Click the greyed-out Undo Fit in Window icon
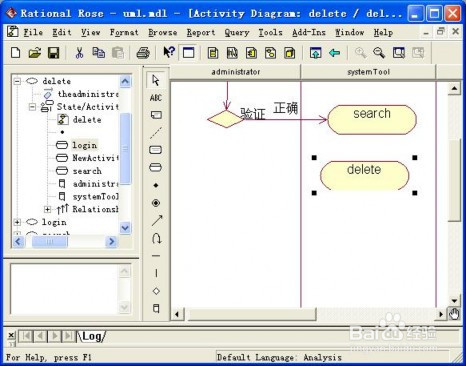 pos(418,53)
